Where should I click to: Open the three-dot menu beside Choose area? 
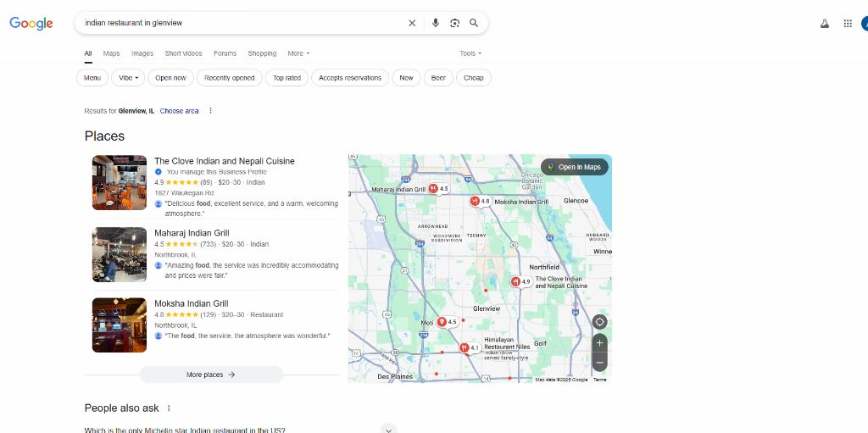[210, 111]
